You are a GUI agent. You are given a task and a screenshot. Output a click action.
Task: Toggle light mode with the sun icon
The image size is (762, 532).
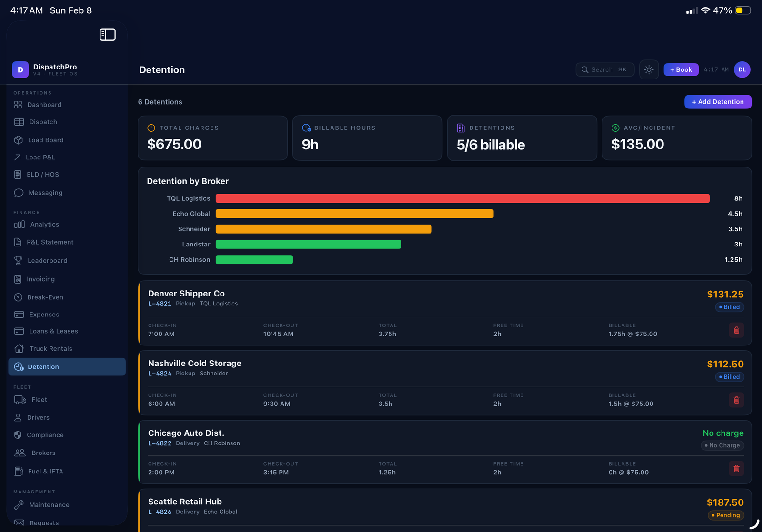click(649, 69)
